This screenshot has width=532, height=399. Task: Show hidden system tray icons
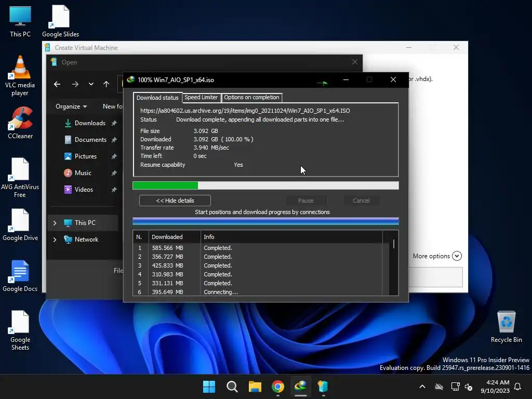(422, 387)
